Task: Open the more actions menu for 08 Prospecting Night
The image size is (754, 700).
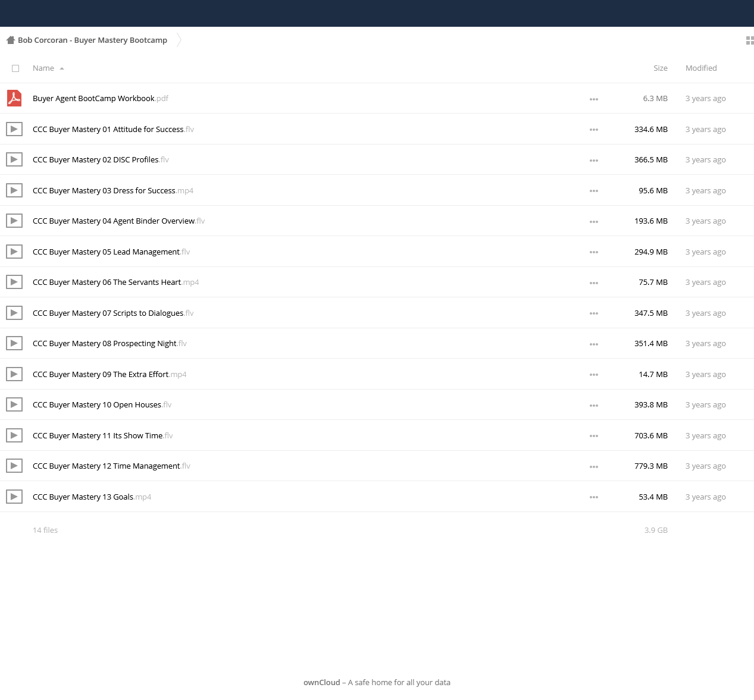Action: (x=594, y=344)
